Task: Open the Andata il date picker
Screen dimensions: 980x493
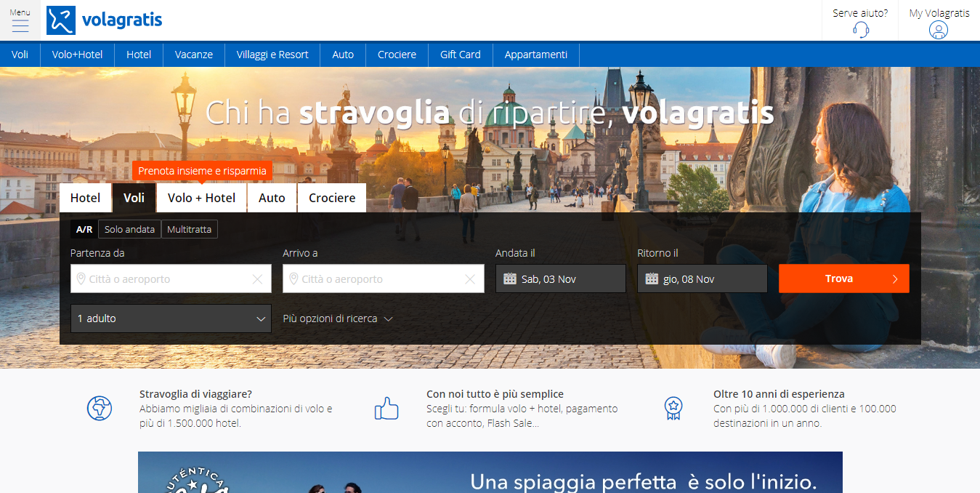Action: click(x=561, y=278)
